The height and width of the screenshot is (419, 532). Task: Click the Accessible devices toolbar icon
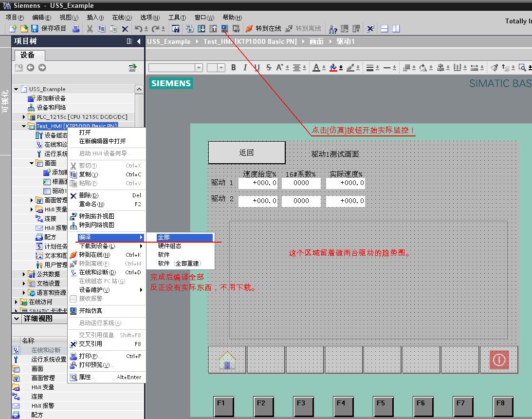pos(333,29)
